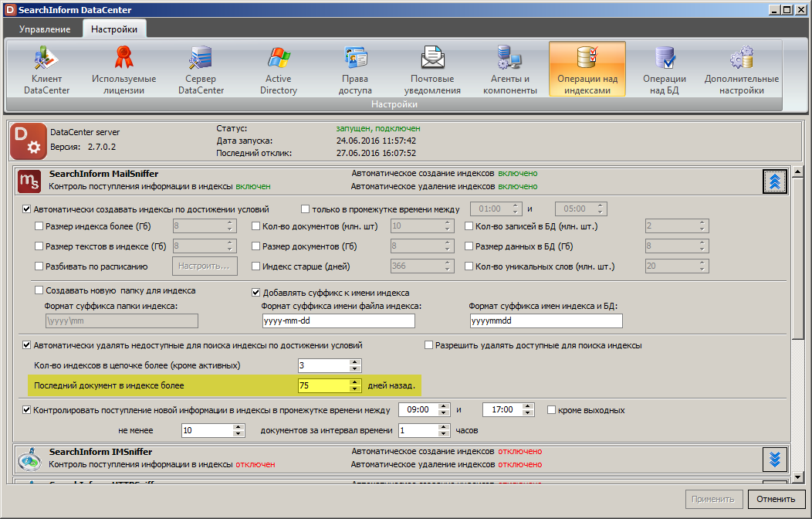Switch to the Настройки tab
This screenshot has width=812, height=519.
tap(114, 29)
